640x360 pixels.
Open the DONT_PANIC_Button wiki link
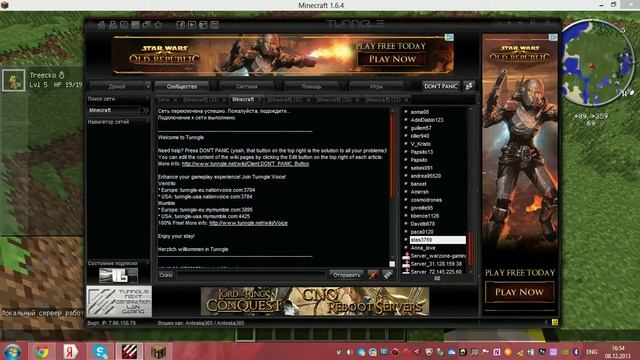[x=245, y=164]
